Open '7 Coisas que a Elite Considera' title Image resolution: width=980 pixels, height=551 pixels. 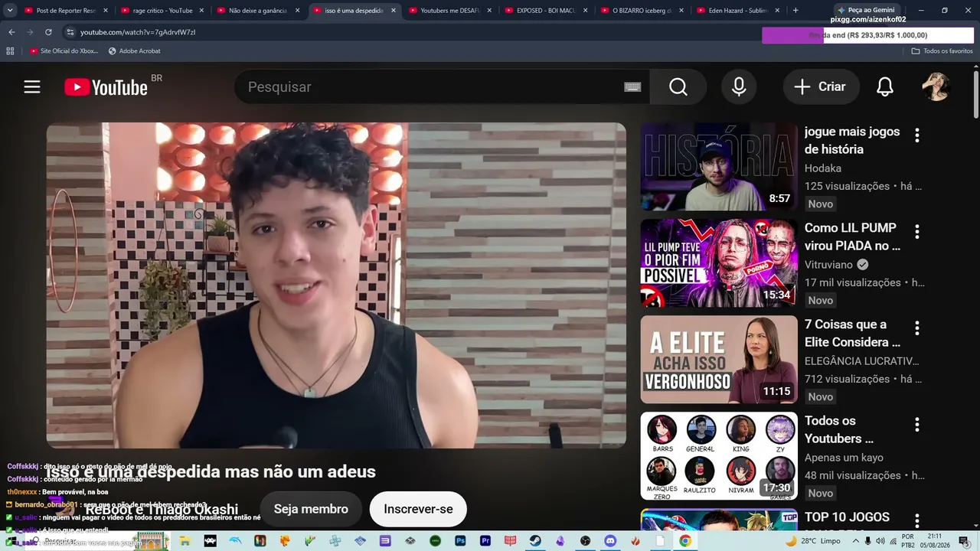(852, 334)
